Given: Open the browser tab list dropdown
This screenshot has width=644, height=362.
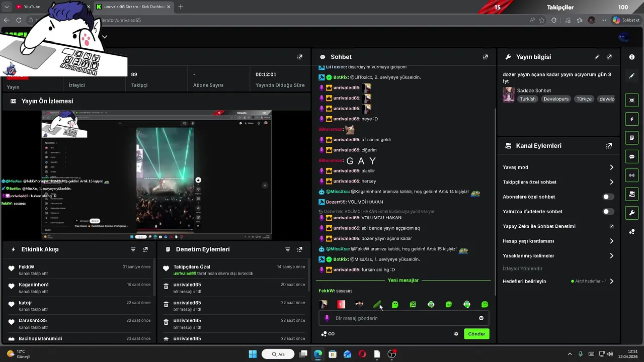Looking at the screenshot, I should [7, 7].
